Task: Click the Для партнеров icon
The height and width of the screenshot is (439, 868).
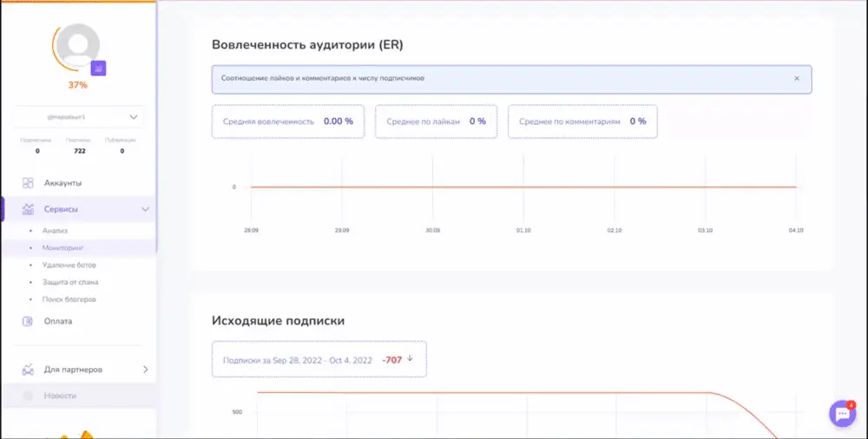Action: tap(28, 370)
